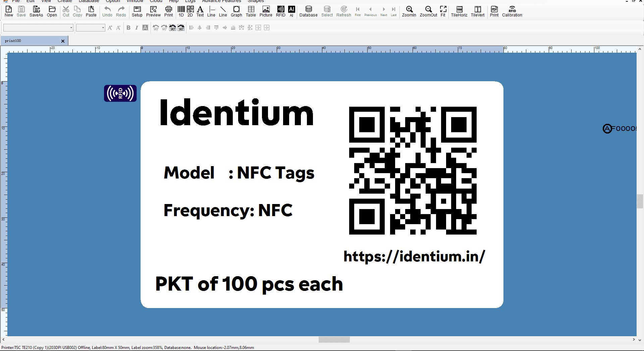Select the circled-A F0000 element

(620, 129)
